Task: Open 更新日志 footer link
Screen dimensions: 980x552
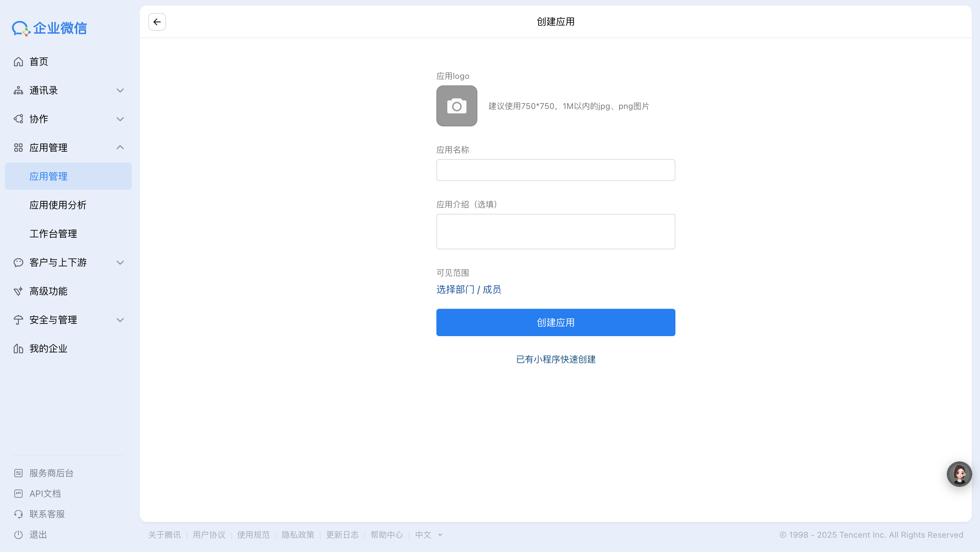Action: [342, 535]
